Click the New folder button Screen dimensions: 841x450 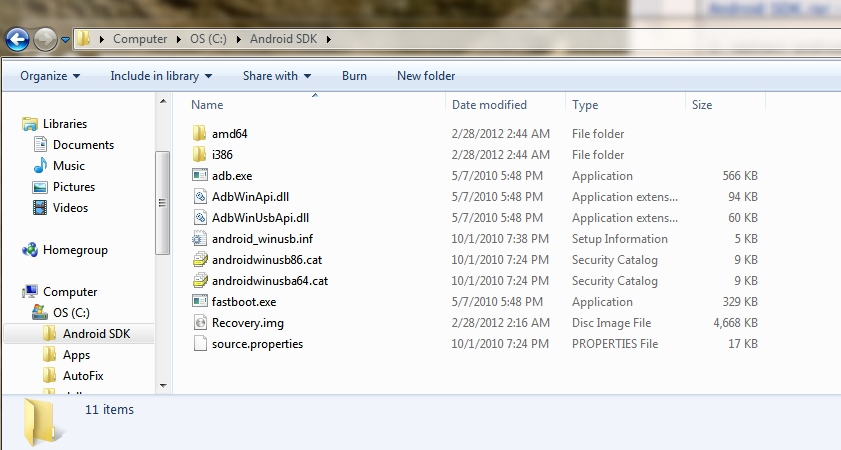pos(426,76)
